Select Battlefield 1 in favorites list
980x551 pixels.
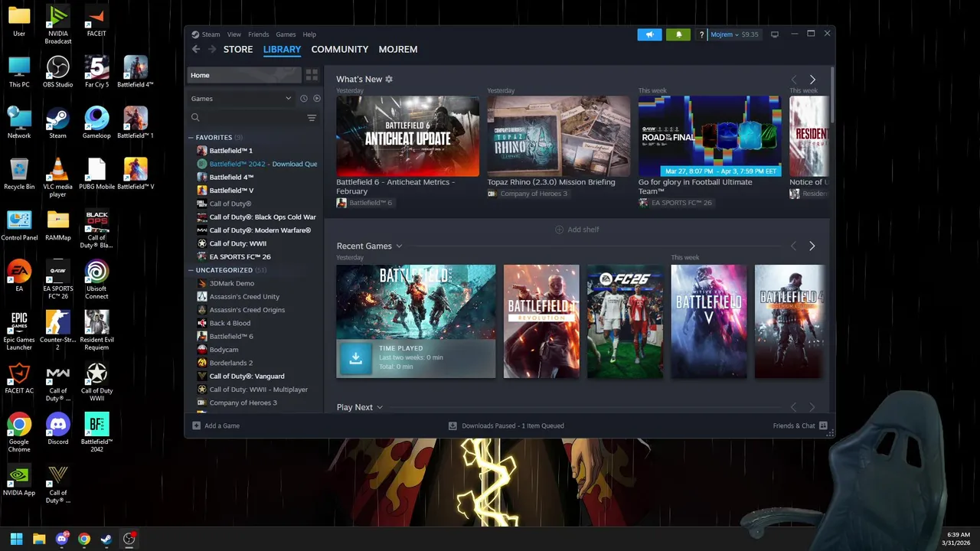tap(231, 151)
